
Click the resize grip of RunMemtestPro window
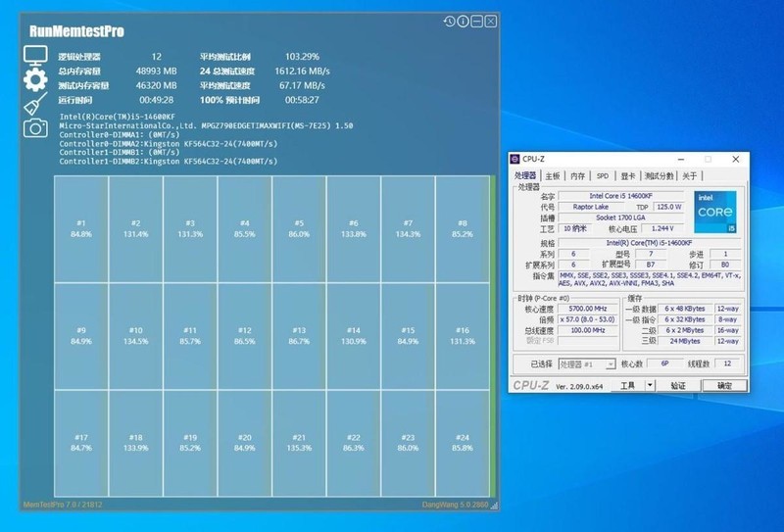[x=494, y=506]
